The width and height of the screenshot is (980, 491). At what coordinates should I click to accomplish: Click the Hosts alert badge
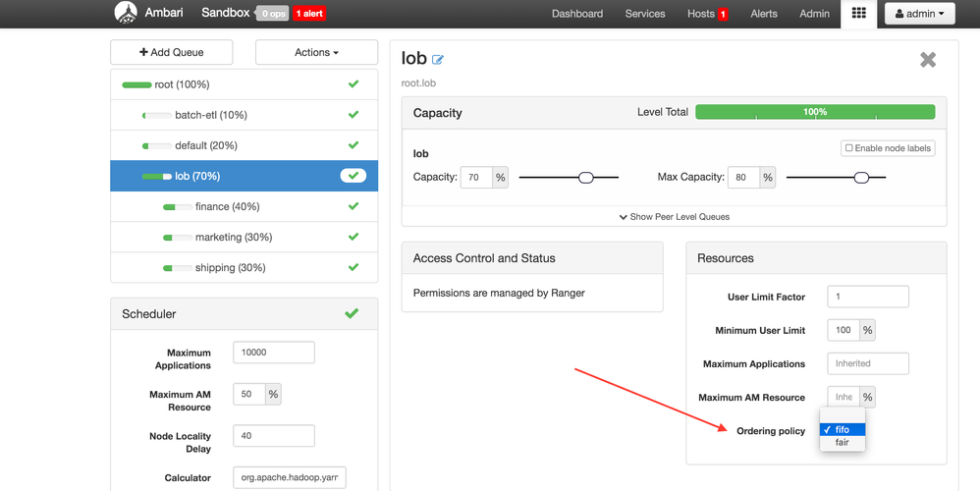tap(723, 14)
